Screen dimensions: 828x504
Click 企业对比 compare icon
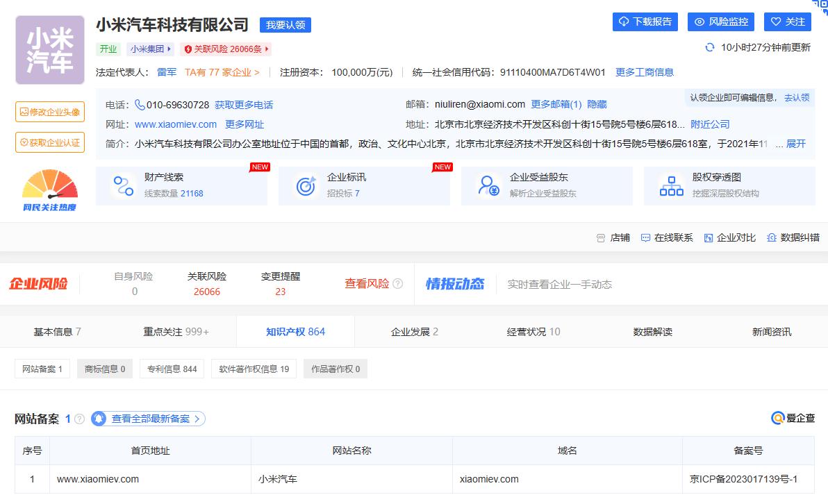pos(708,238)
